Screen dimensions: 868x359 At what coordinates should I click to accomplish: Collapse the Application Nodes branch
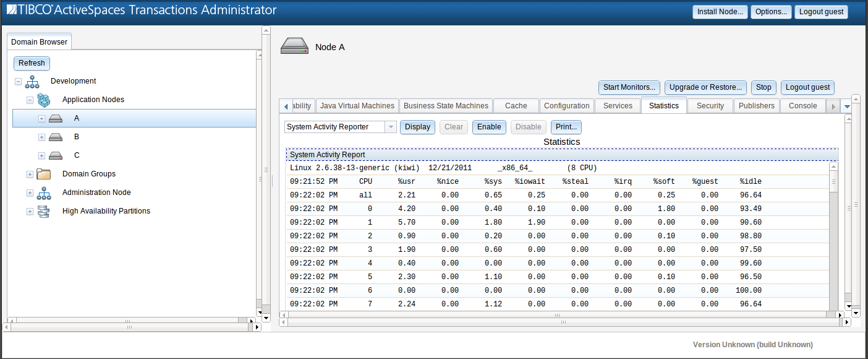tap(29, 100)
